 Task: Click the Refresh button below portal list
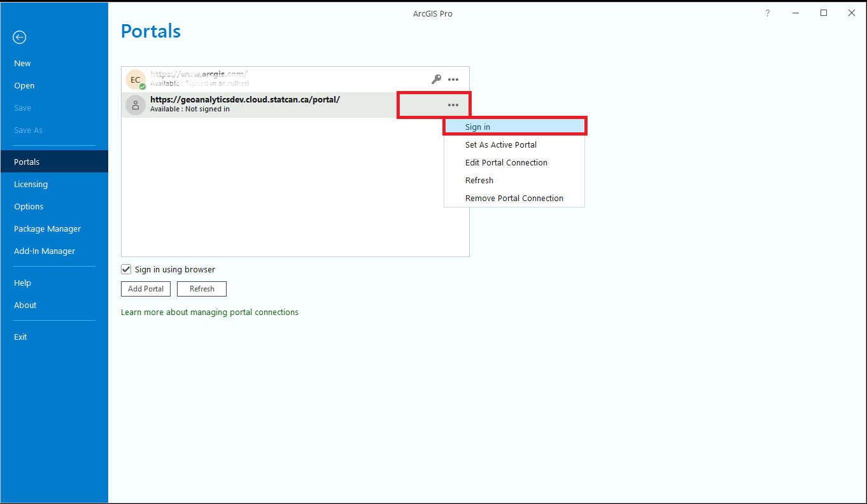[x=202, y=289]
